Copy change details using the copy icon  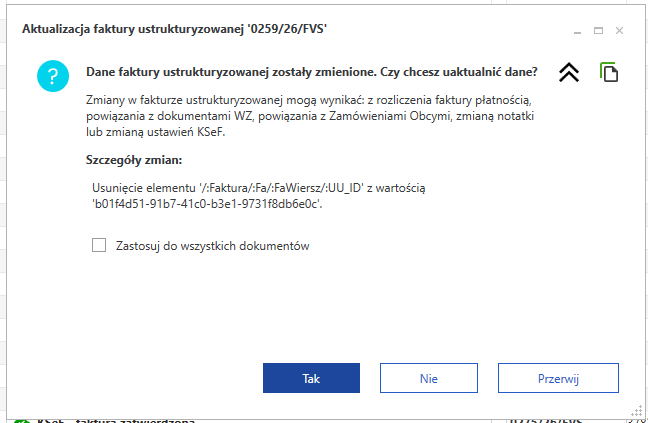point(609,73)
